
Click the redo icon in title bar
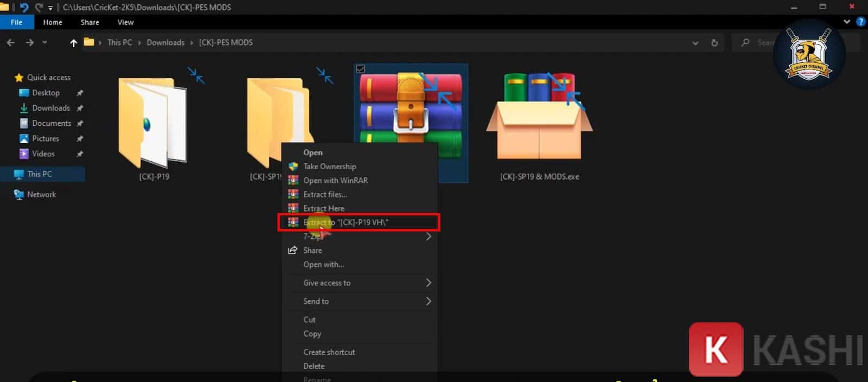point(39,8)
